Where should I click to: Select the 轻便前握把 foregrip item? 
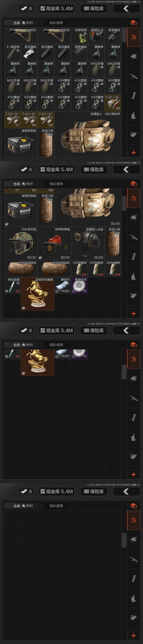click(79, 36)
